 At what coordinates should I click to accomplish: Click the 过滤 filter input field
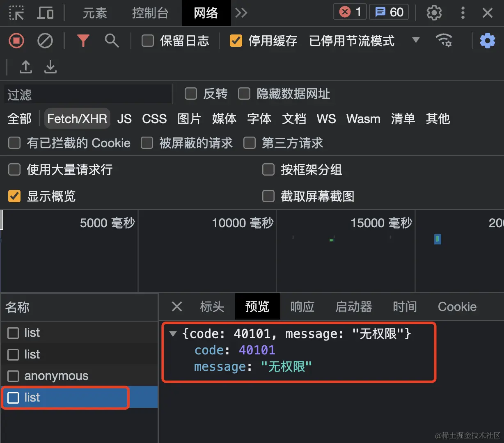pos(88,95)
